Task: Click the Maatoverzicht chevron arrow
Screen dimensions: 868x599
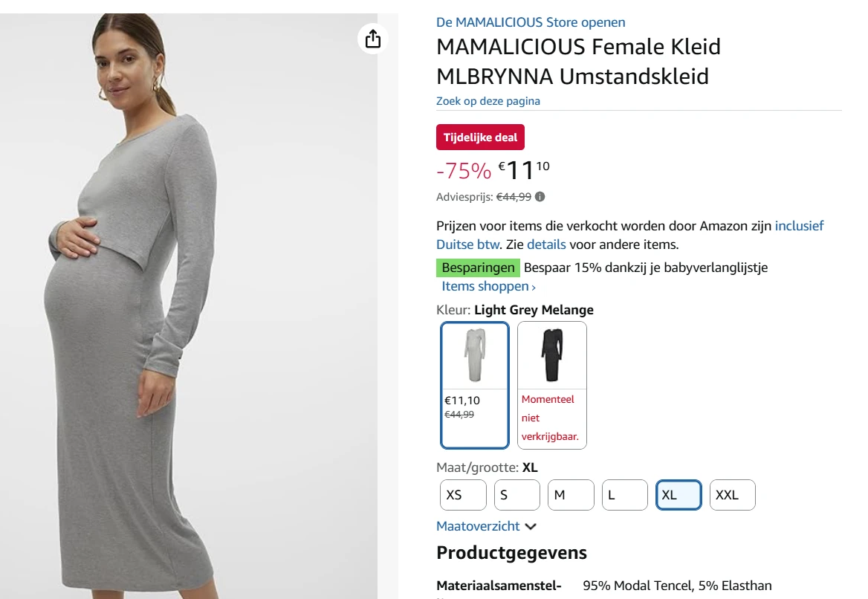Action: 531,525
